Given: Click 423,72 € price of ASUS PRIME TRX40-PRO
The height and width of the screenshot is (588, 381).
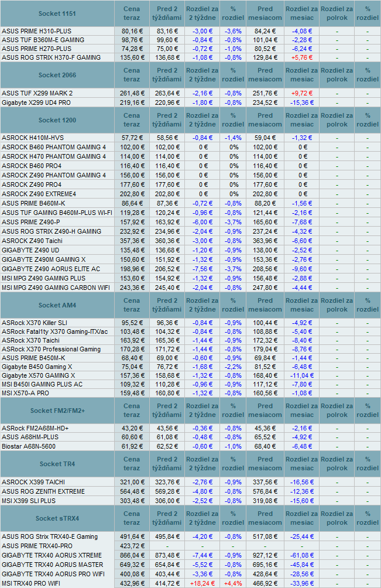Looking at the screenshot, I should (132, 546).
